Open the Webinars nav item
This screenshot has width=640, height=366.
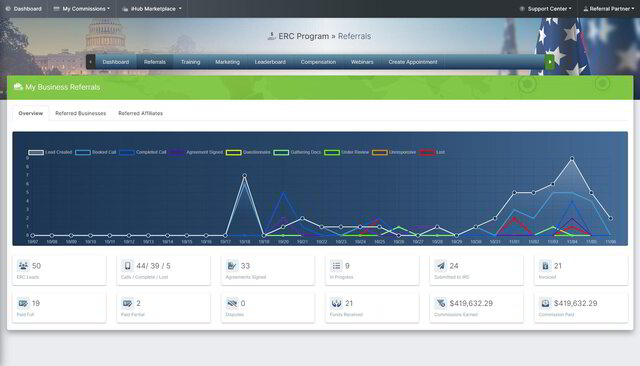[362, 62]
